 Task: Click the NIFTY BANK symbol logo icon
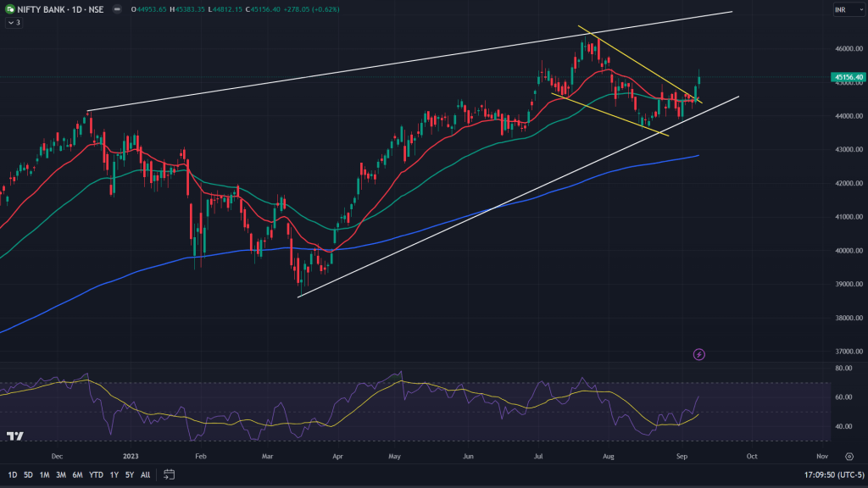click(10, 9)
